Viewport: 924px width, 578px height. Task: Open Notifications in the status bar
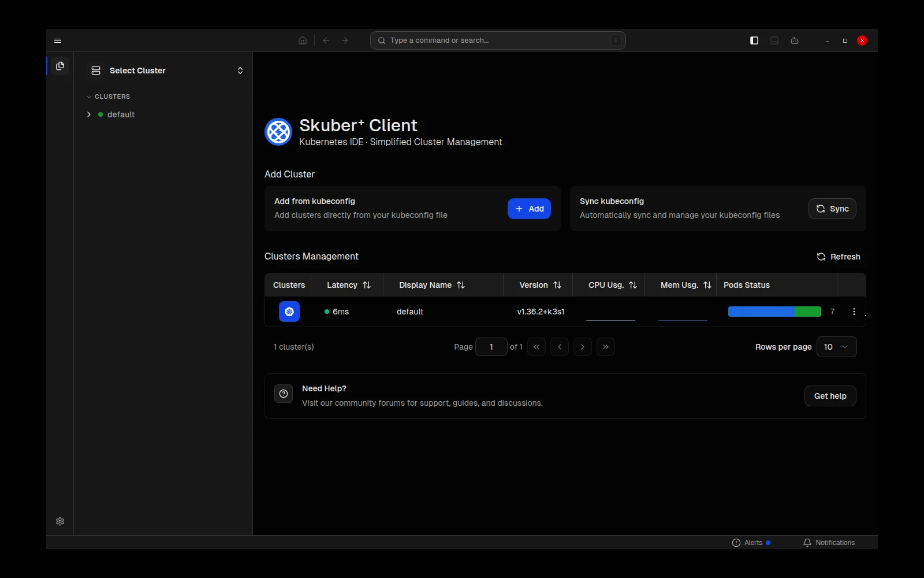tap(829, 543)
